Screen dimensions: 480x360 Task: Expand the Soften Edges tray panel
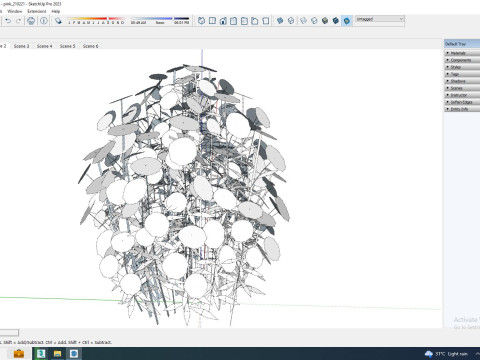click(x=462, y=102)
